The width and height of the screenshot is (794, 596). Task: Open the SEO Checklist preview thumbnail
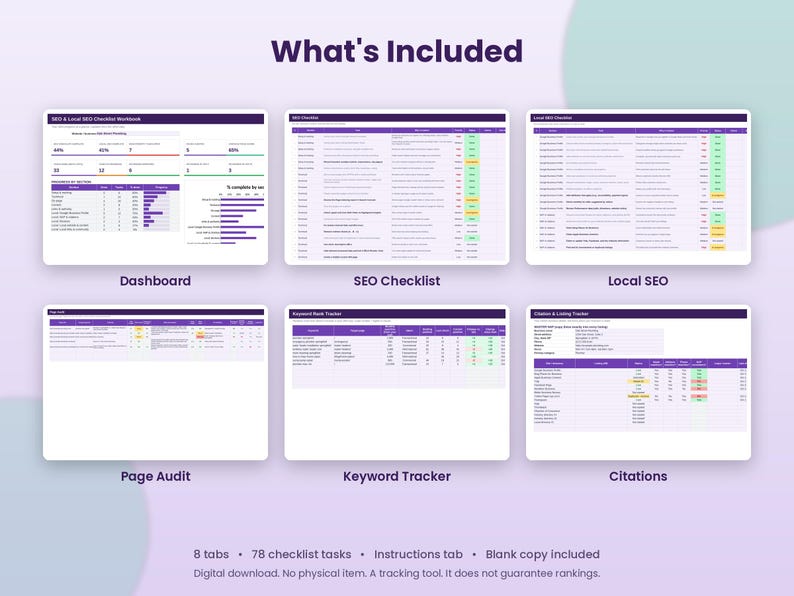point(397,187)
